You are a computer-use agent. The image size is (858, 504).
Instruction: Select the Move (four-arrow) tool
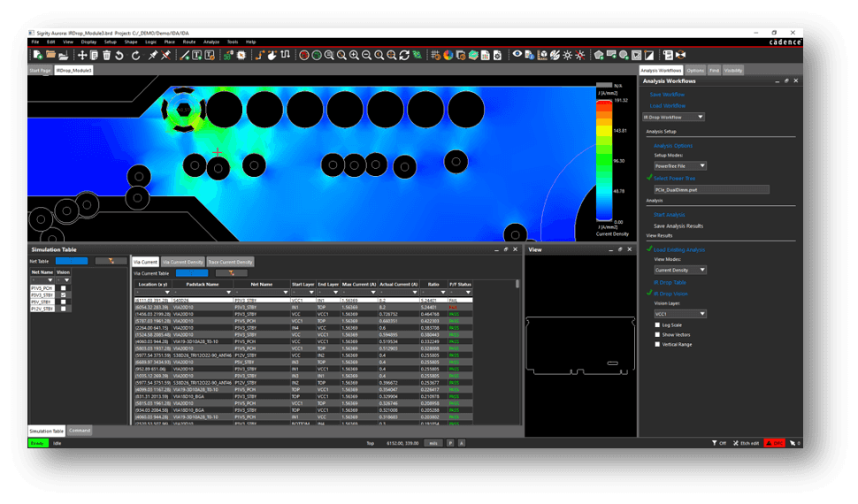[82, 56]
